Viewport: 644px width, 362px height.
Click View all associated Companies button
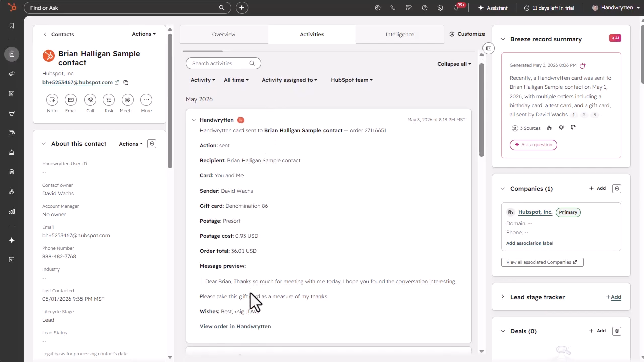[x=542, y=262]
